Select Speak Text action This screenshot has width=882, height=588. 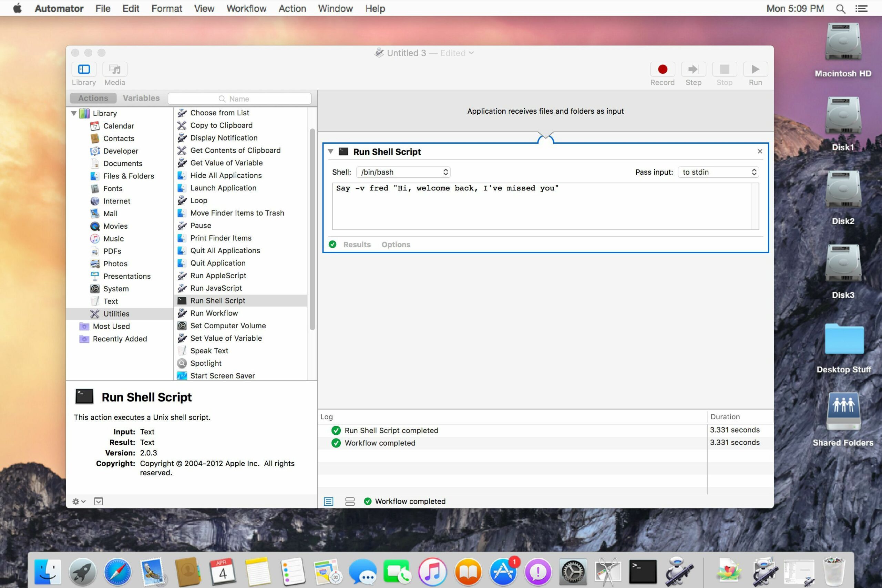coord(209,351)
